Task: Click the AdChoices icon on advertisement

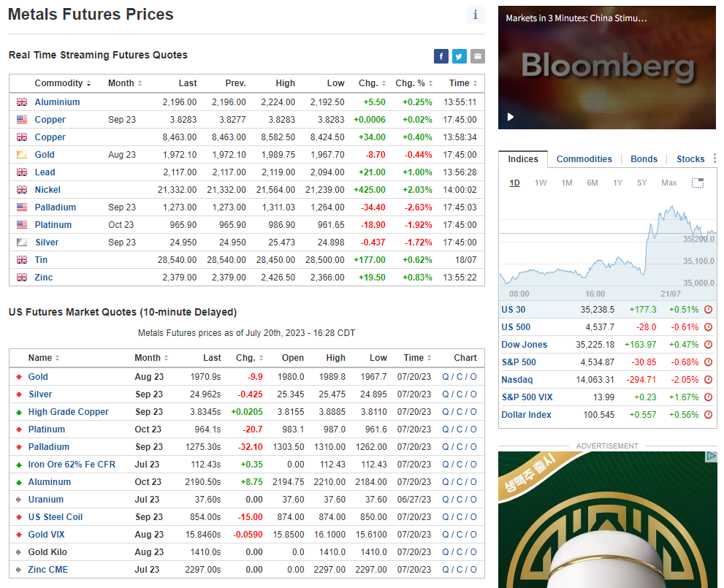Action: 711,457
